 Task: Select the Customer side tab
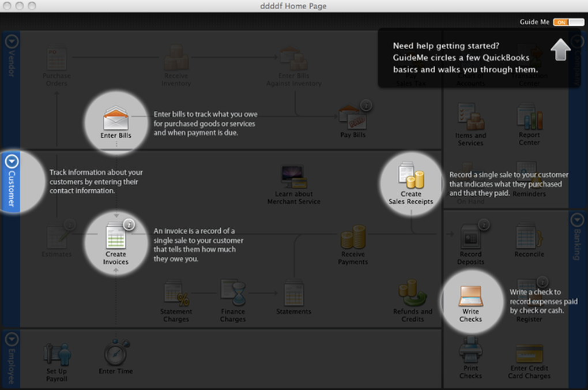pyautogui.click(x=10, y=182)
